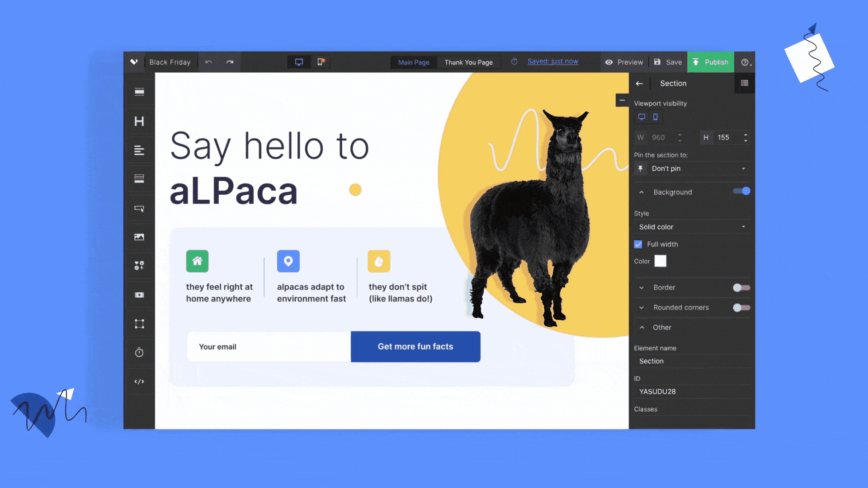This screenshot has width=868, height=488.
Task: Edit the Element name field
Action: 692,361
